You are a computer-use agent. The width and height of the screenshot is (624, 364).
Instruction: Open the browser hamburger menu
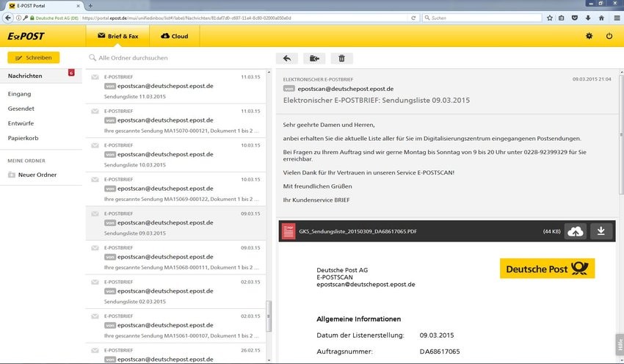[x=617, y=18]
